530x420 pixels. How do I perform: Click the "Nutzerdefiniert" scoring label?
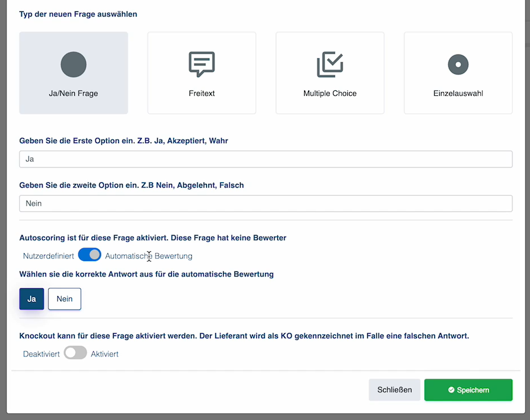48,256
